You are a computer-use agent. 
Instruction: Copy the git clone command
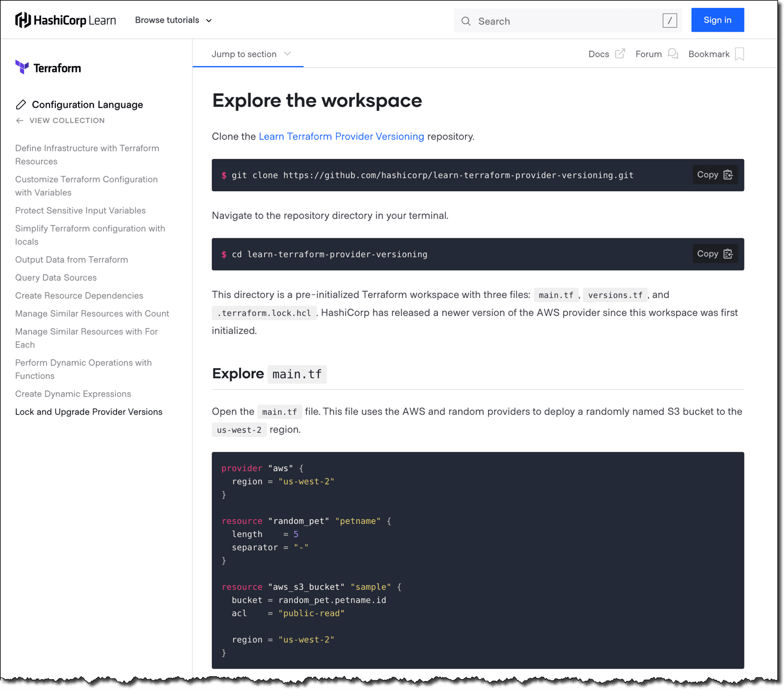pyautogui.click(x=714, y=175)
